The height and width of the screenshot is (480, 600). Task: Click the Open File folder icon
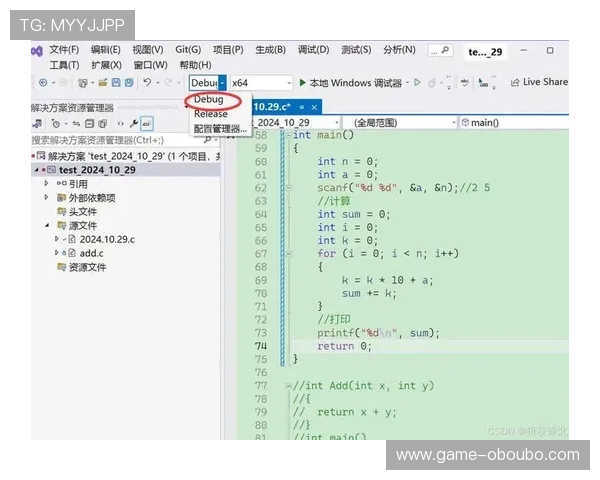tap(103, 83)
